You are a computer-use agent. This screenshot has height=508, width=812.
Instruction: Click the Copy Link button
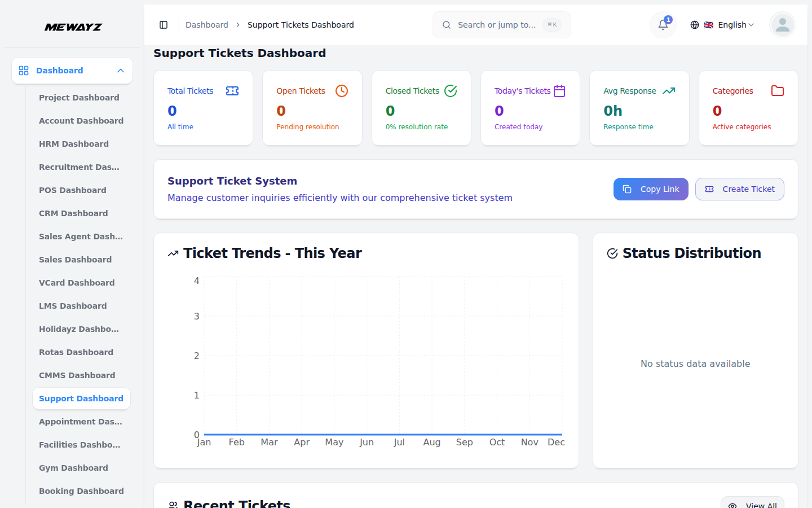point(651,189)
